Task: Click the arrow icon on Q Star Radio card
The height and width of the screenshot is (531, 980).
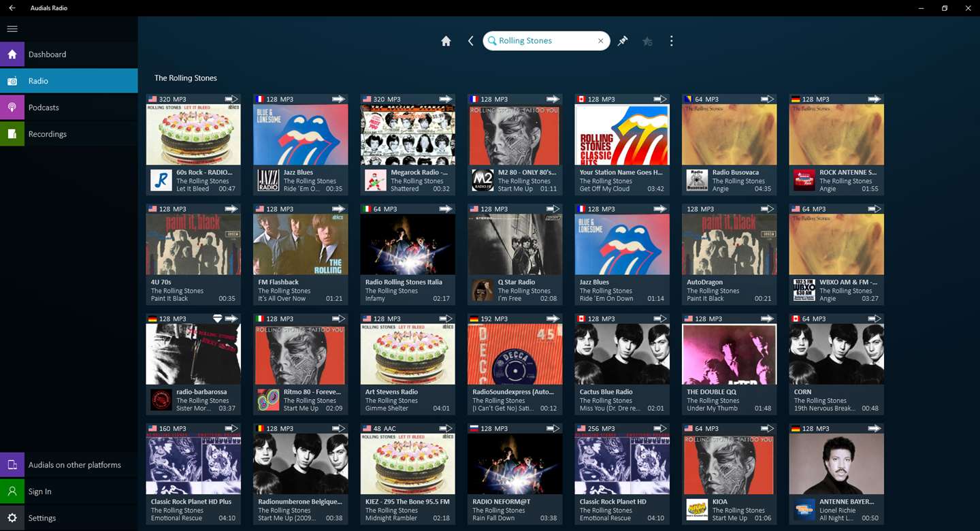Action: pos(553,209)
